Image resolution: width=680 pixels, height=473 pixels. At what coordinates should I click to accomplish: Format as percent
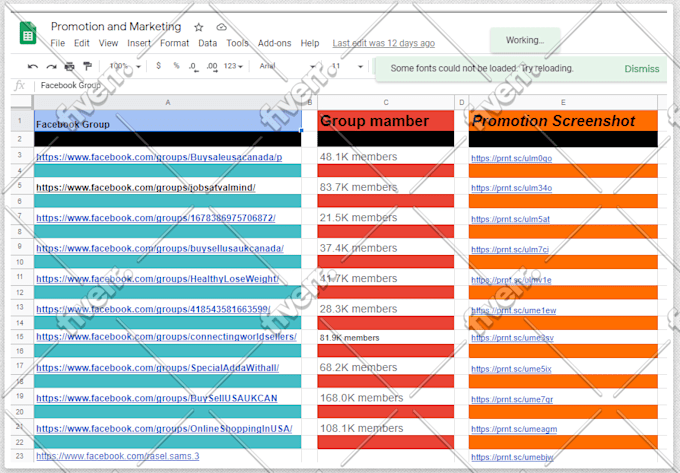pyautogui.click(x=176, y=66)
